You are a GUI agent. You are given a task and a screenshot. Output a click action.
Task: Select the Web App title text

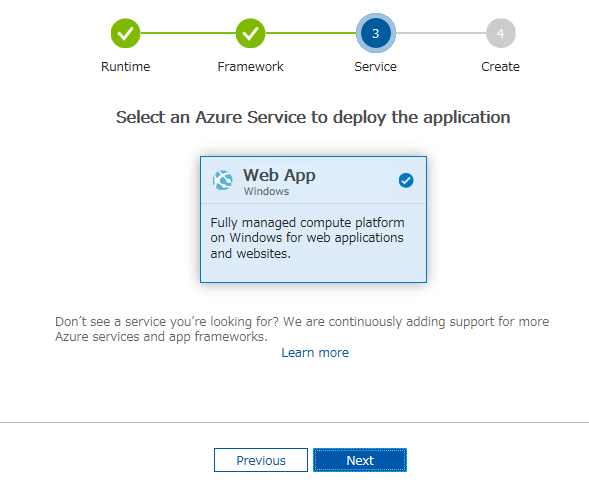click(279, 175)
